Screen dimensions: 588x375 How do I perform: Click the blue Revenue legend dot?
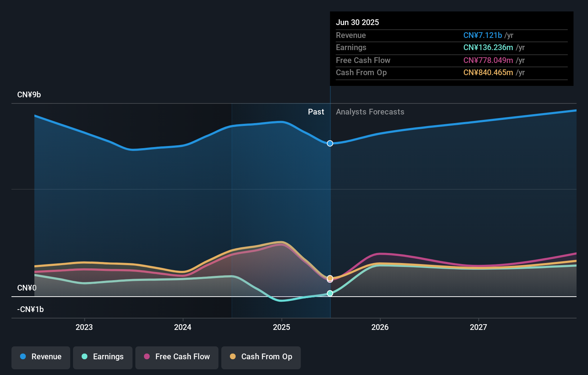22,357
